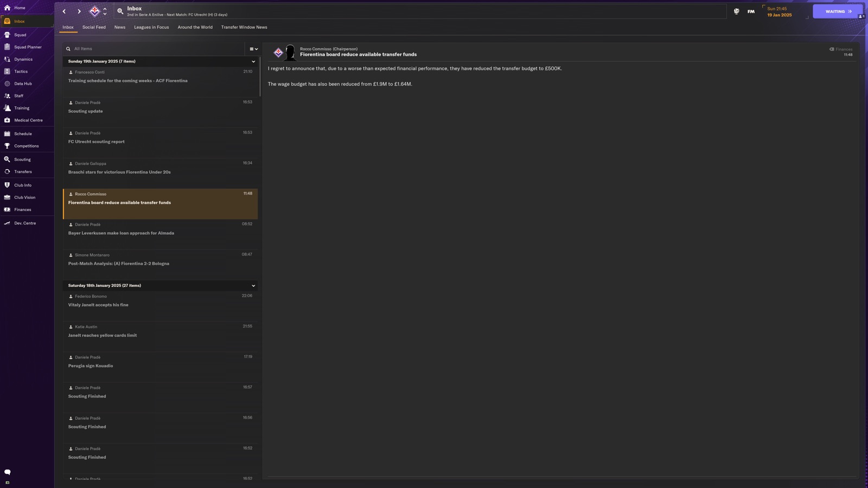Open the Schedule screen
This screenshot has height=488, width=868.
tap(27, 134)
